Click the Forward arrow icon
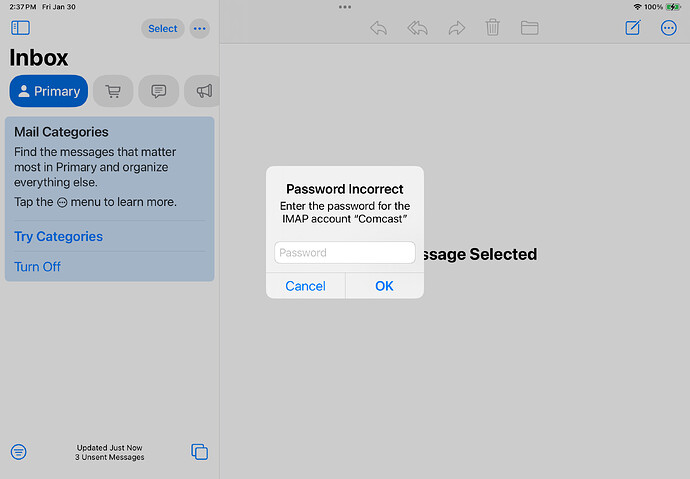 pyautogui.click(x=457, y=28)
